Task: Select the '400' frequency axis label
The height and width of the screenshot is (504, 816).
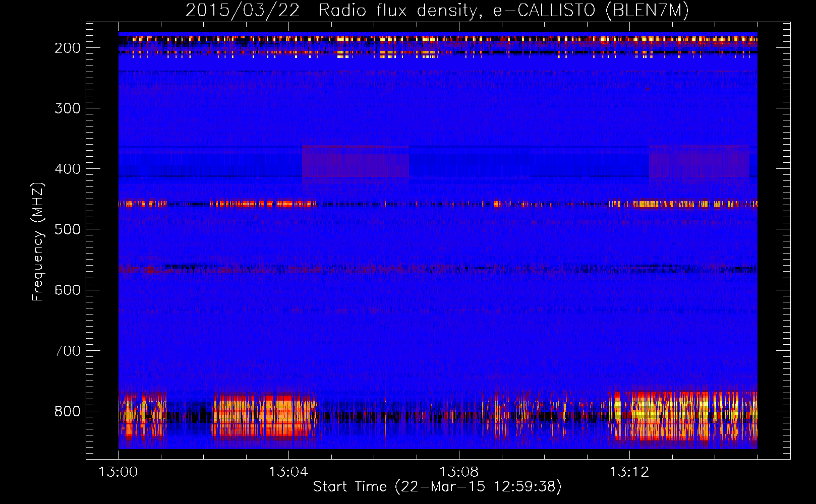Action: (68, 169)
